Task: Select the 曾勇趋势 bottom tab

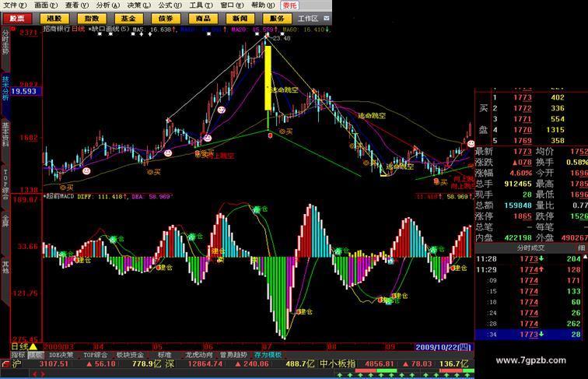Action: click(x=233, y=355)
